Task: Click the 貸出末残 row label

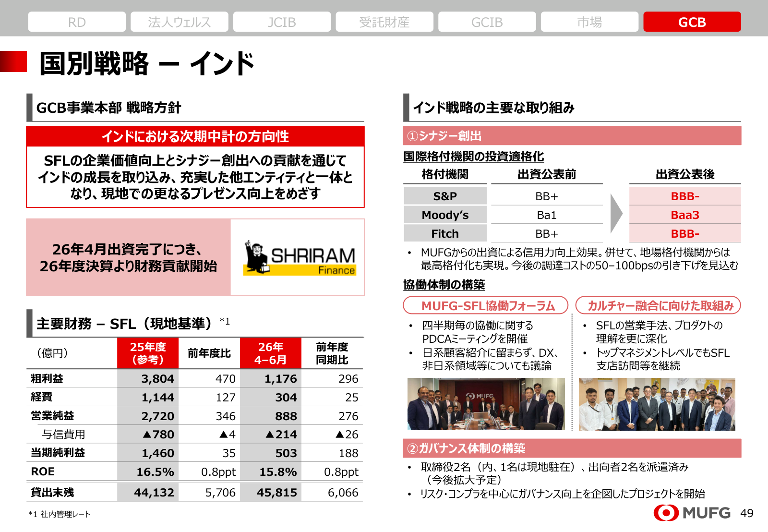Action: click(52, 492)
